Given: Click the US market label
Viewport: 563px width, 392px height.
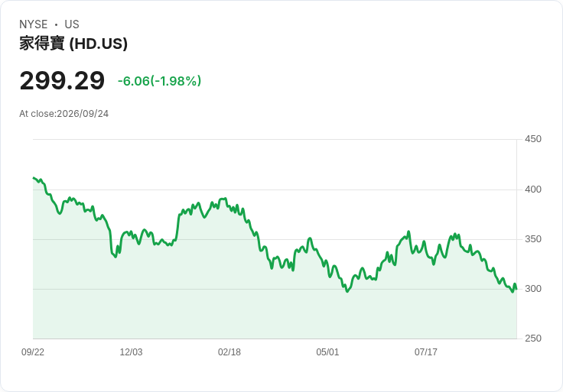Looking at the screenshot, I should (x=72, y=24).
